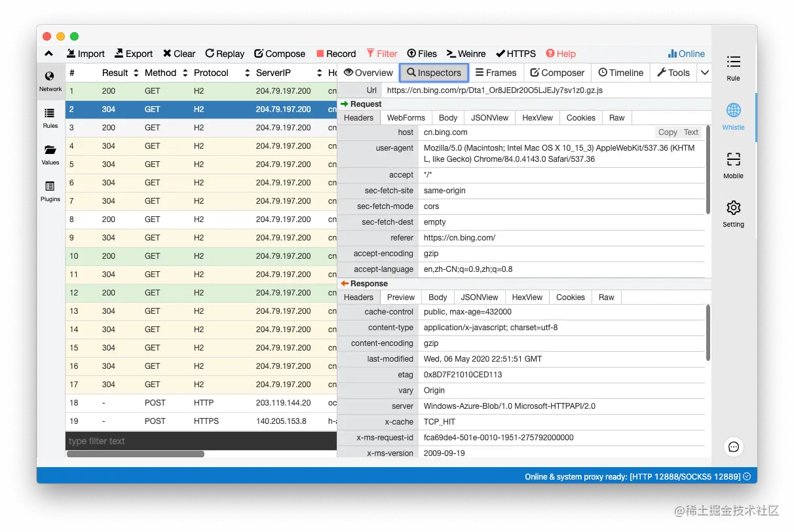The height and width of the screenshot is (532, 794).
Task: Click the etag value 0x8D7F21010CED113
Action: tap(463, 375)
